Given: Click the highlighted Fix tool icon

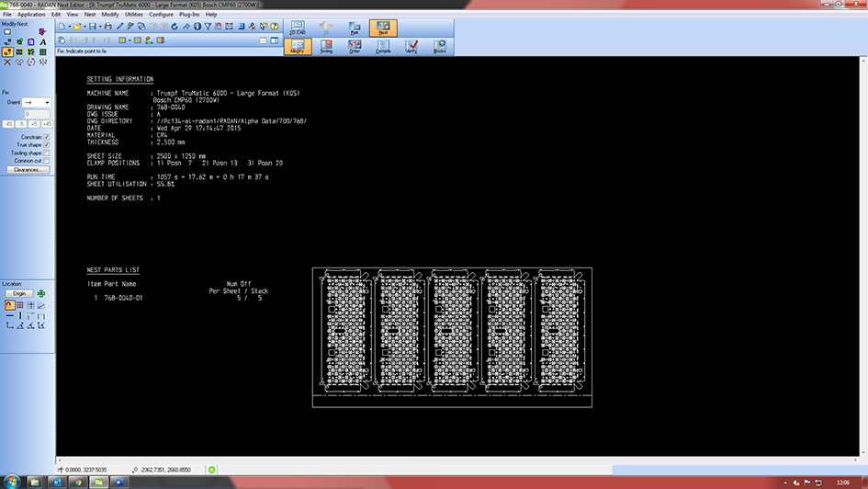Looking at the screenshot, I should click(7, 52).
